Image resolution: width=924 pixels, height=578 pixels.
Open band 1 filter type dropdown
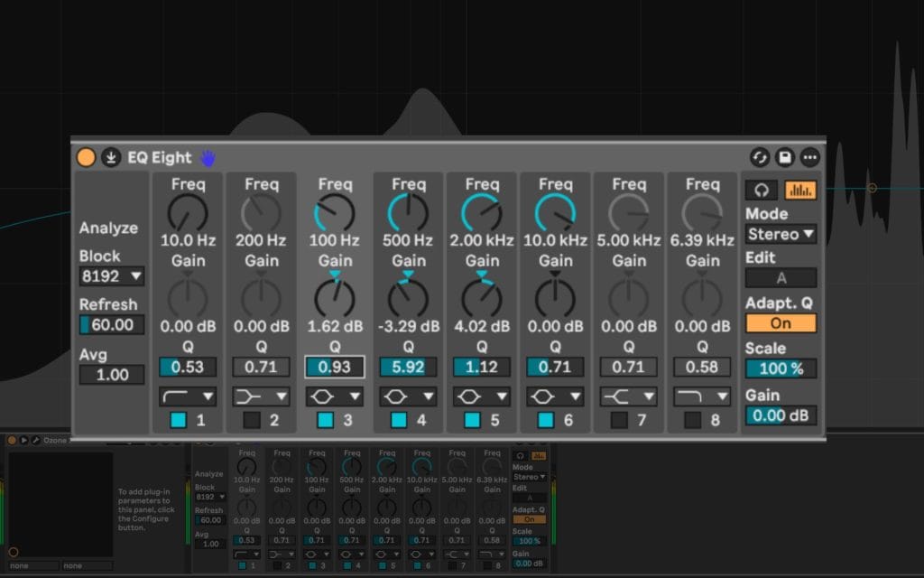point(188,396)
